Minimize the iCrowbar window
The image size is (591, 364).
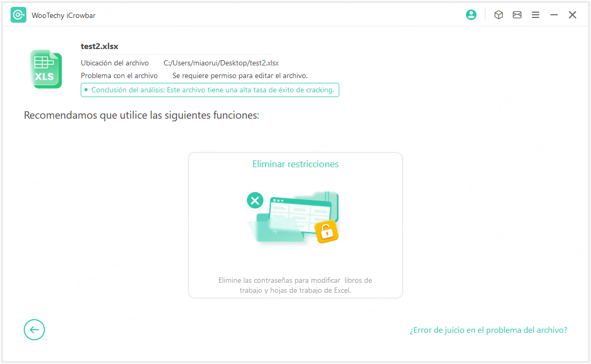click(554, 15)
